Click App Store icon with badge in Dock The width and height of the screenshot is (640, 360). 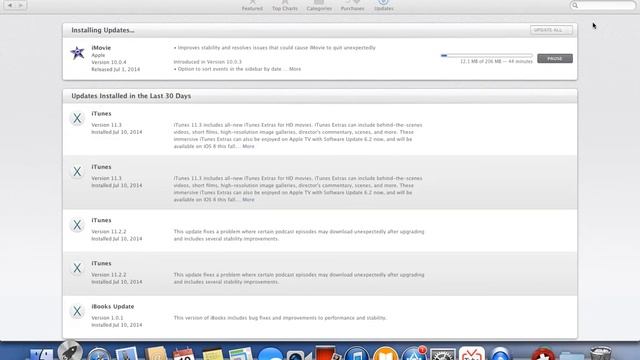(x=414, y=353)
